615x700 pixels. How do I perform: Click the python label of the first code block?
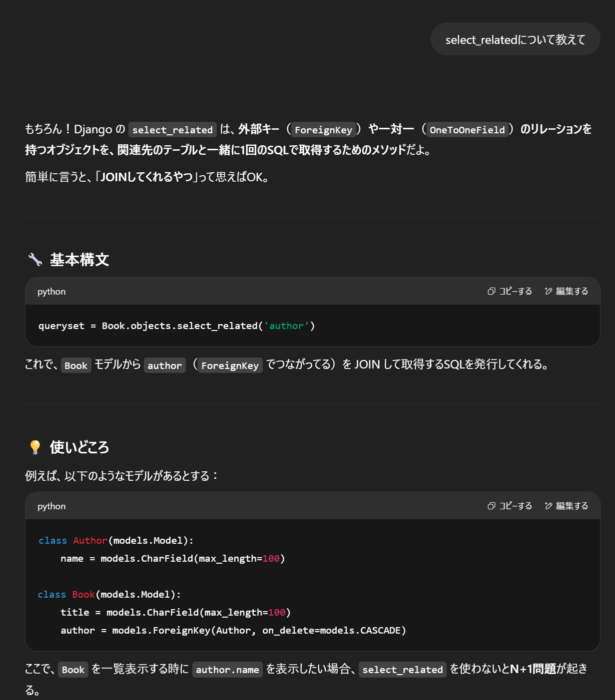pos(51,292)
